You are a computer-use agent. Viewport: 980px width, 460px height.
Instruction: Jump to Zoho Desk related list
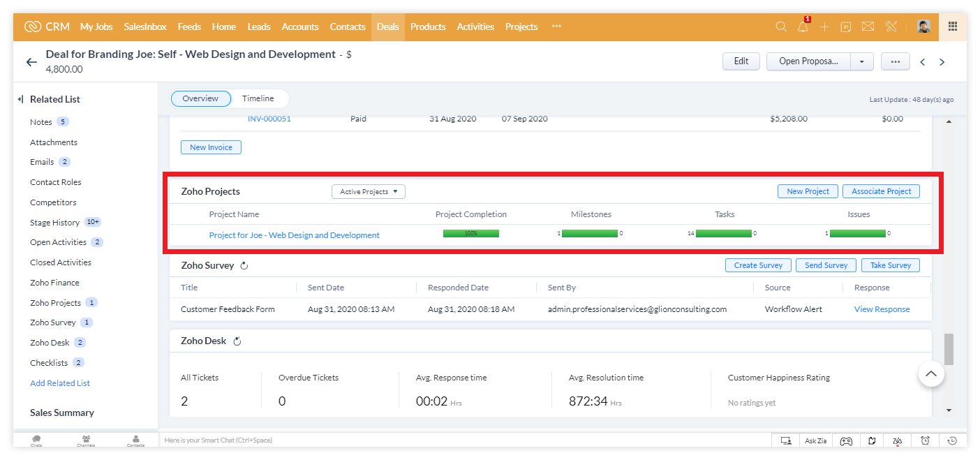[50, 343]
